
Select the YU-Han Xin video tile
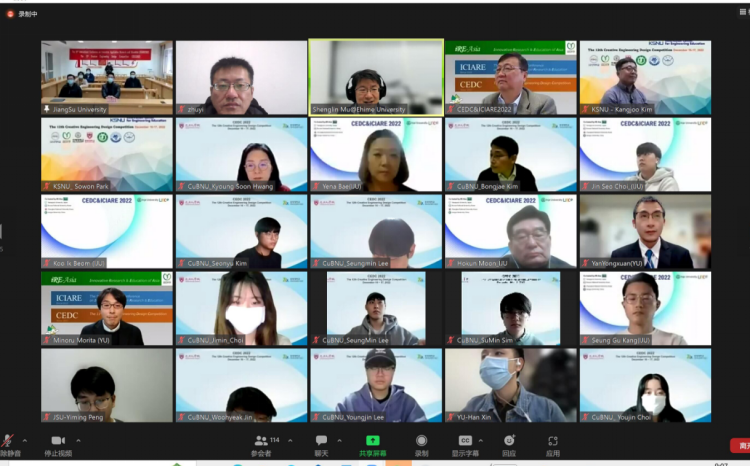pyautogui.click(x=510, y=385)
